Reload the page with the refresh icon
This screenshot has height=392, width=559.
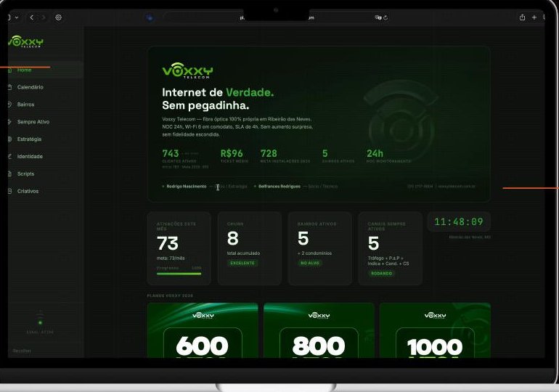385,17
